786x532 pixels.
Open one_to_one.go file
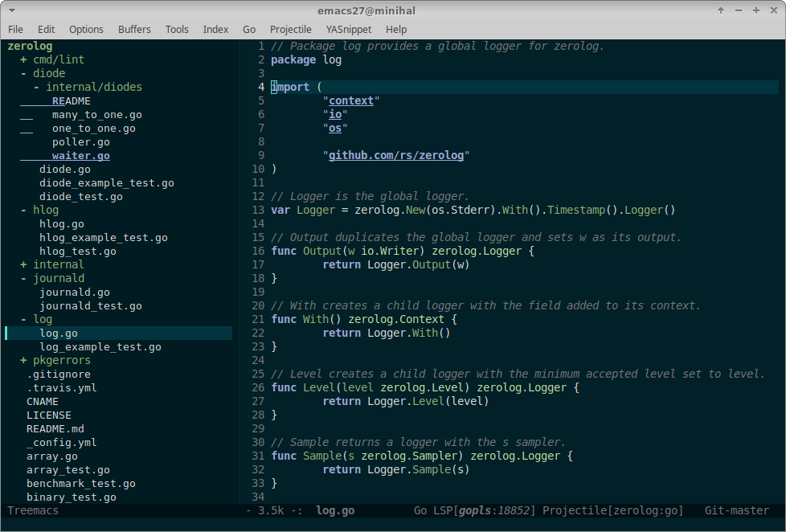tap(94, 129)
